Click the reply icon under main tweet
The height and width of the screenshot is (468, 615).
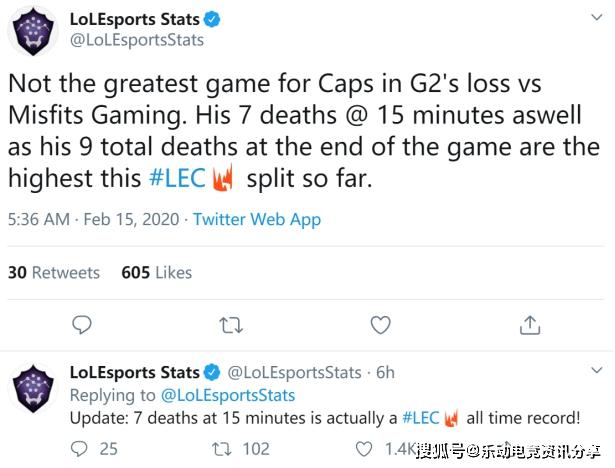(84, 325)
